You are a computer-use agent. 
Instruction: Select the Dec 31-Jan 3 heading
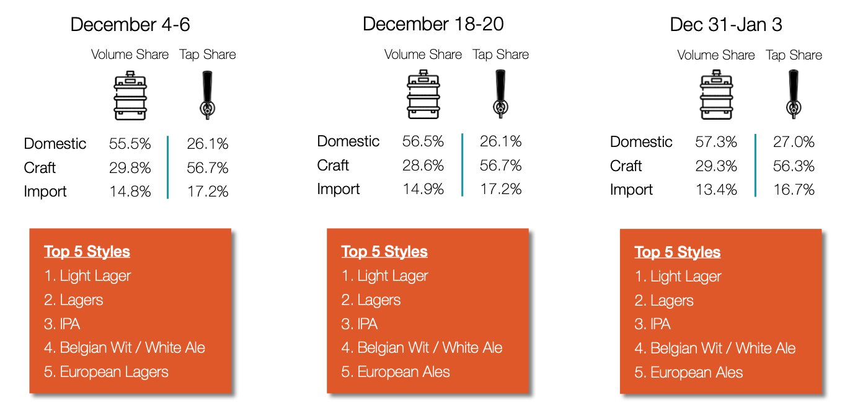(726, 24)
